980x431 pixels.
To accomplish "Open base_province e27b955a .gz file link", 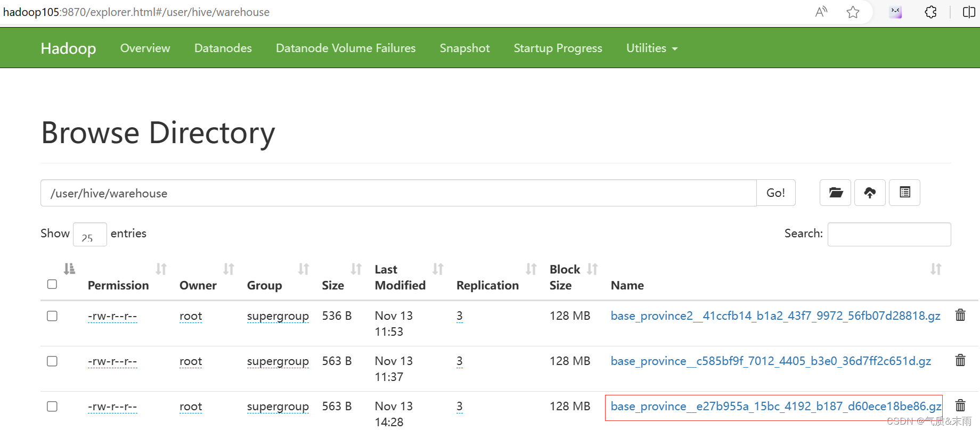I will [x=776, y=406].
